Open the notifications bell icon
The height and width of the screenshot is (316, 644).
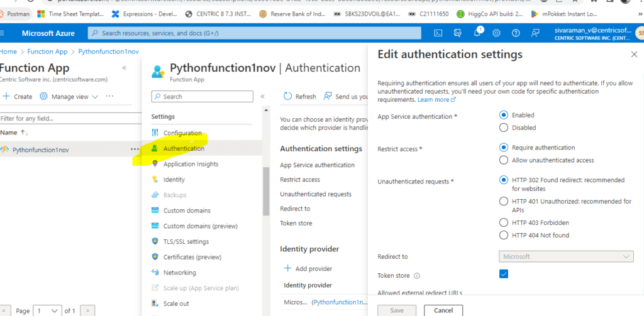point(477,33)
